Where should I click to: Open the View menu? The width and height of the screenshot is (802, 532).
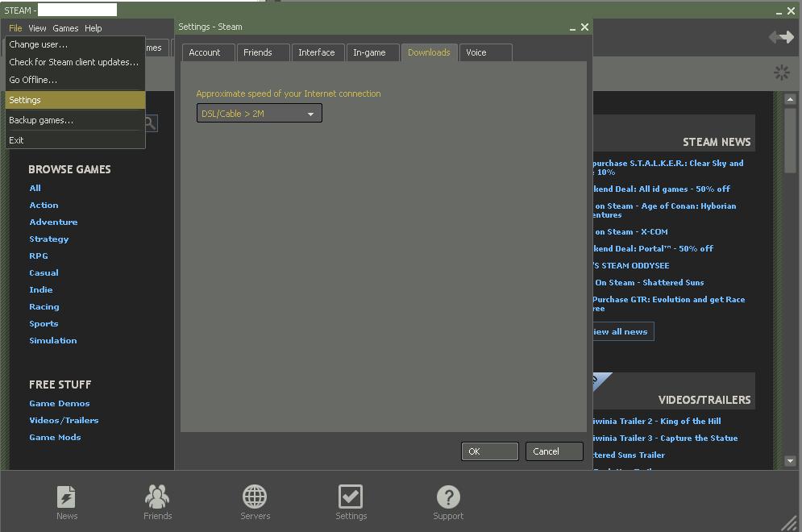(x=37, y=28)
